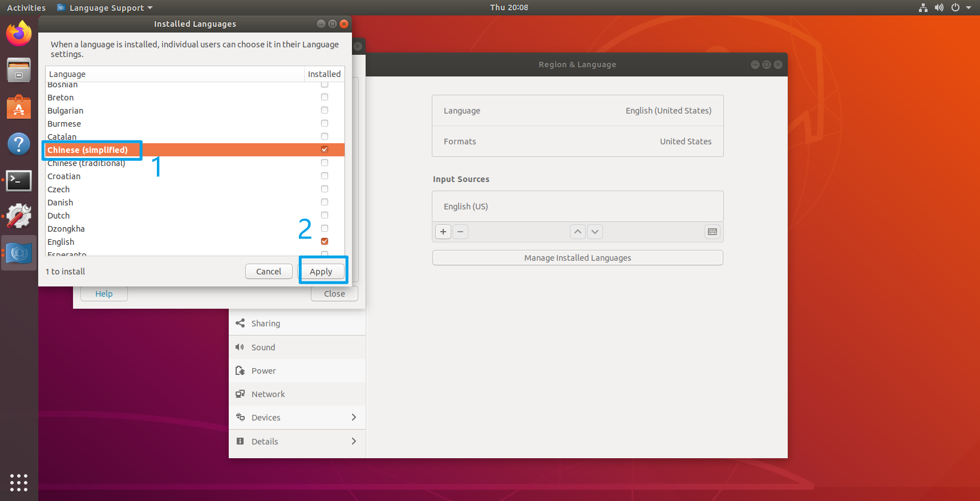
Task: Remove the input source with minus button
Action: (x=460, y=232)
